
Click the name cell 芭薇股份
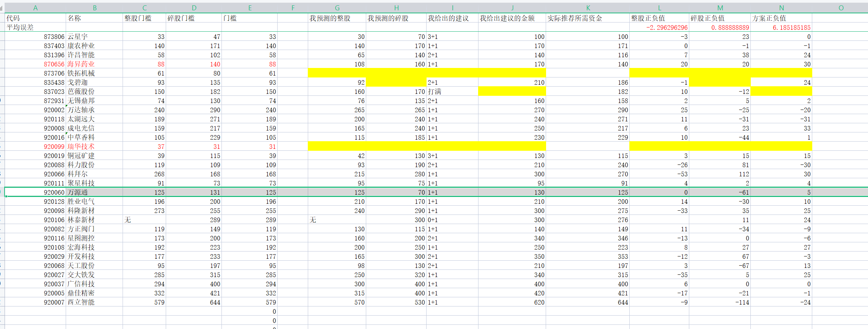94,92
